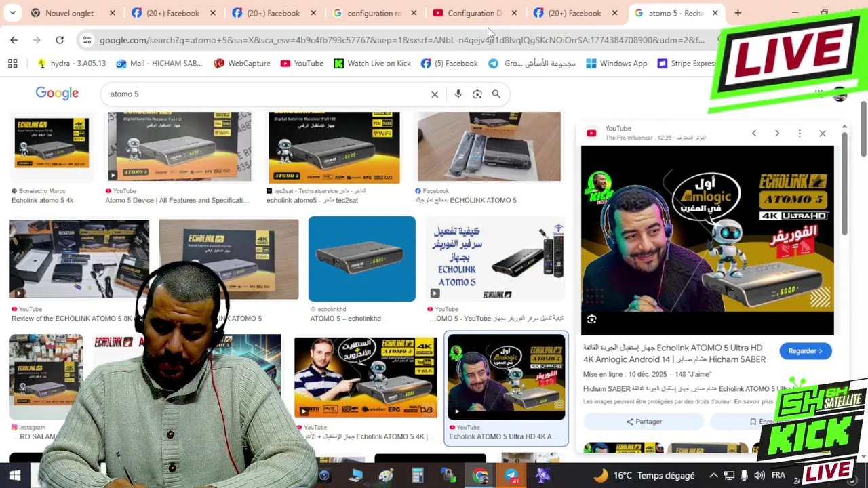Open Telegram from the taskbar

512,476
